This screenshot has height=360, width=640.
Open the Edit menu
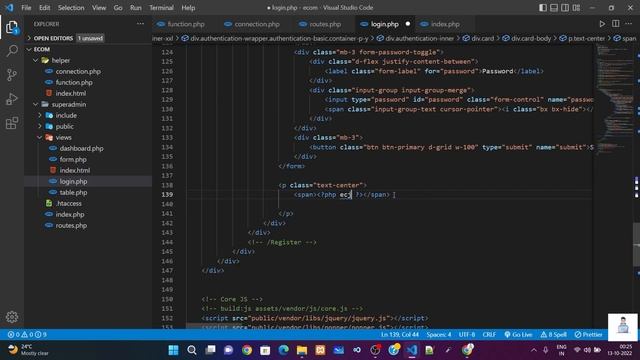coord(44,8)
